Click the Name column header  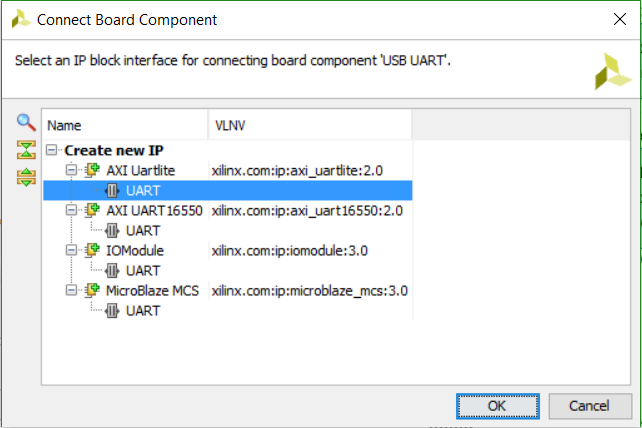(125, 125)
